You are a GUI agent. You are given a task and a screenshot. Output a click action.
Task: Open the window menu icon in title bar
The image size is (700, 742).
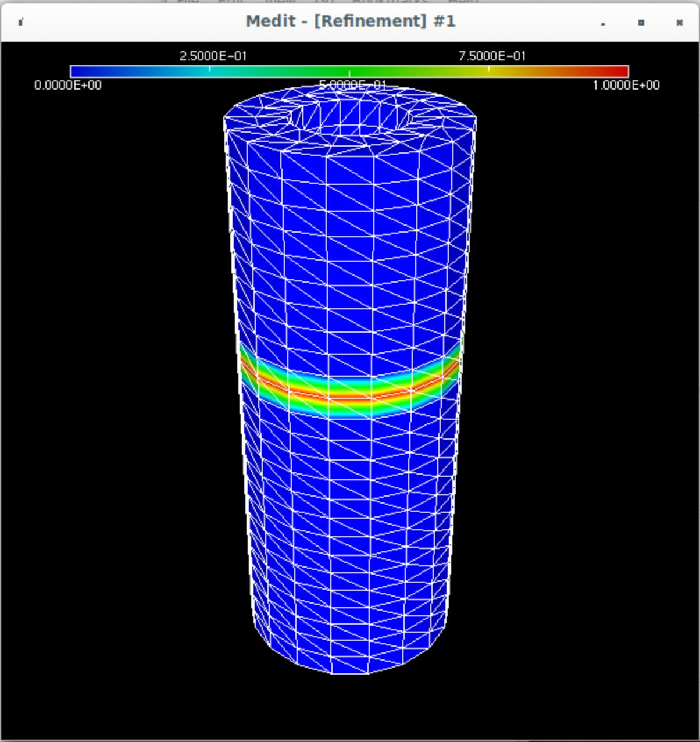(x=21, y=22)
